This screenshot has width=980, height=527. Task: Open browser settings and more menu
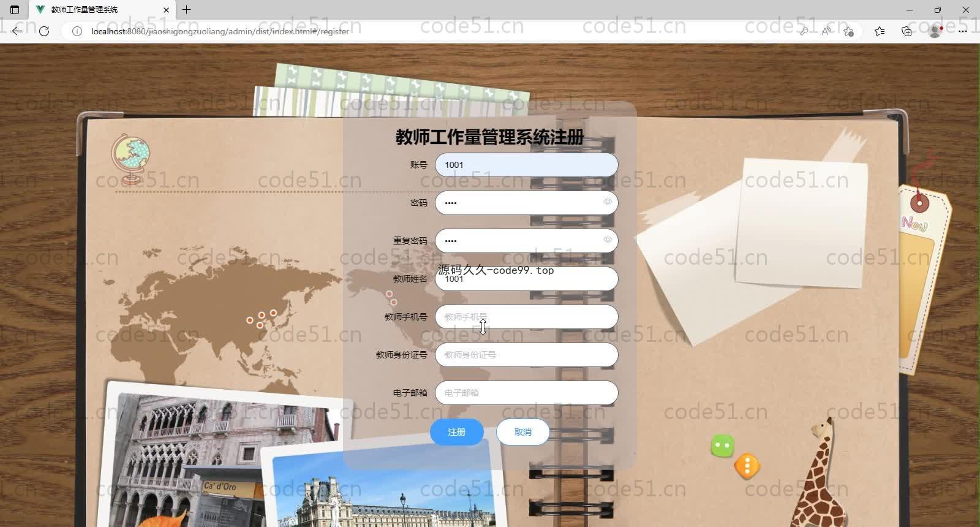point(963,31)
